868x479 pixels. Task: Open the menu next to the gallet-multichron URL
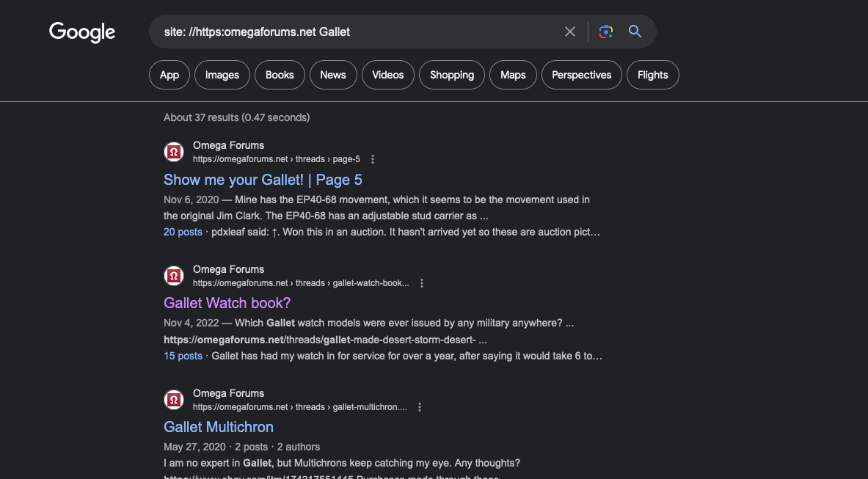pyautogui.click(x=420, y=407)
